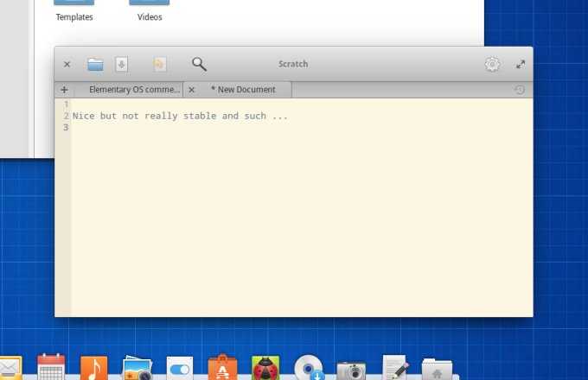588x380 pixels.
Task: Select the Videos folder in Files window
Action: pyautogui.click(x=150, y=10)
